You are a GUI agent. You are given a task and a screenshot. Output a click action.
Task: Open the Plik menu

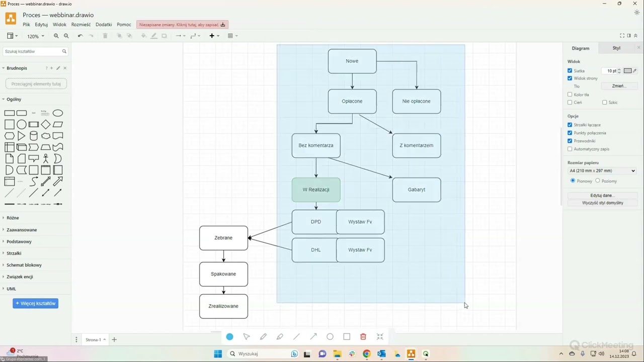coord(26,25)
